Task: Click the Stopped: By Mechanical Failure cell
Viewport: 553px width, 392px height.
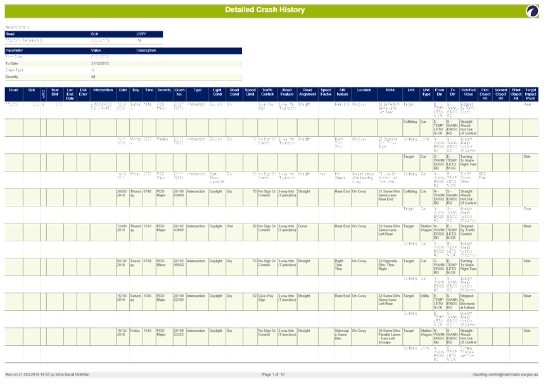Action: [x=467, y=301]
